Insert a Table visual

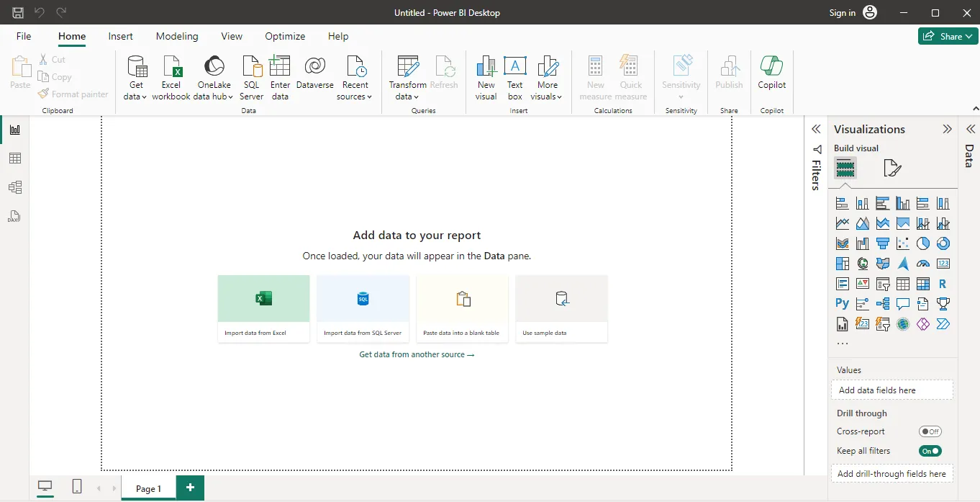[x=902, y=284]
